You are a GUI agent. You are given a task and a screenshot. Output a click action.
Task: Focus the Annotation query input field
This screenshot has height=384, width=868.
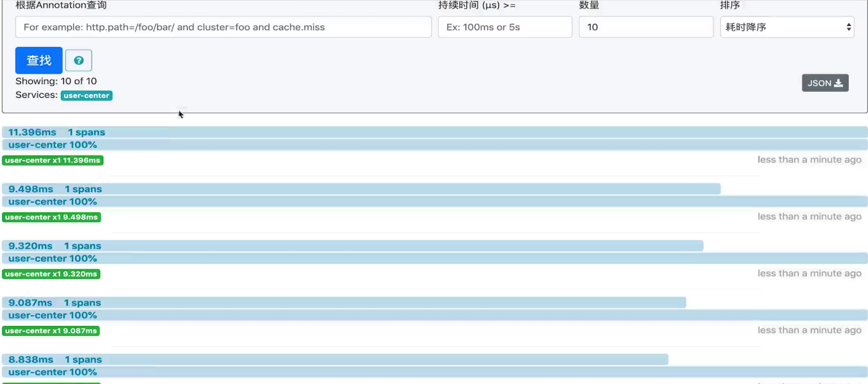[x=223, y=27]
